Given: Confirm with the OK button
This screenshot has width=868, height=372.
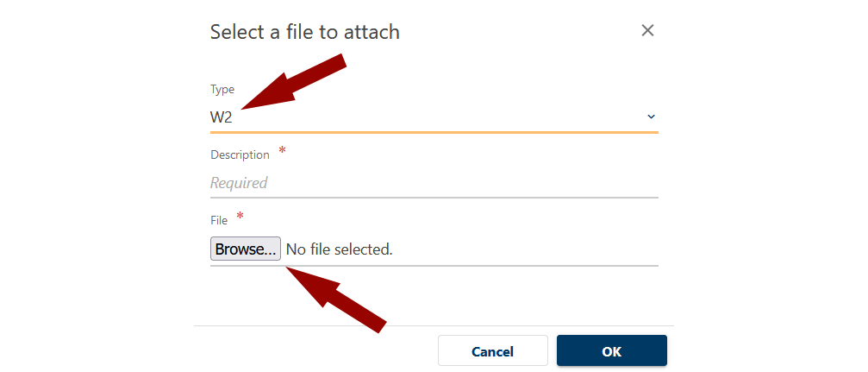Looking at the screenshot, I should pos(611,351).
